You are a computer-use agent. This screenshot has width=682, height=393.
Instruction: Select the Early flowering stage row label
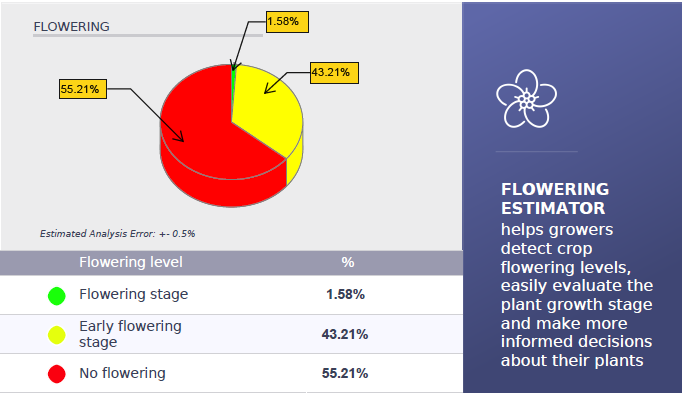tap(130, 334)
